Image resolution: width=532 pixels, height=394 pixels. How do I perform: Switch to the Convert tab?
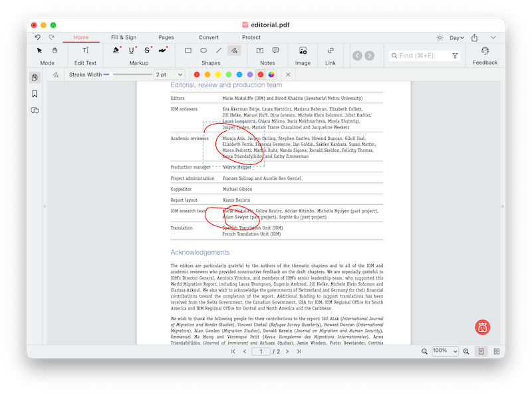pyautogui.click(x=209, y=37)
